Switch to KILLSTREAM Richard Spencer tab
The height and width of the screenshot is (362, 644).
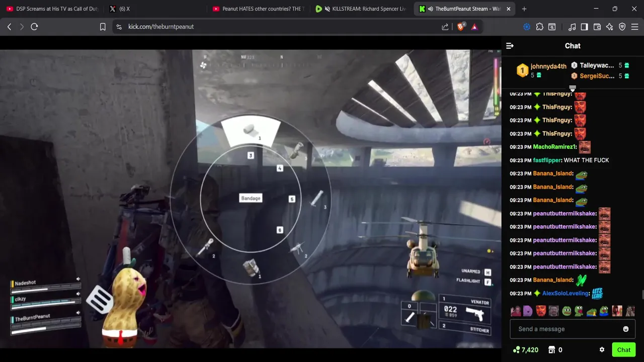(362, 9)
